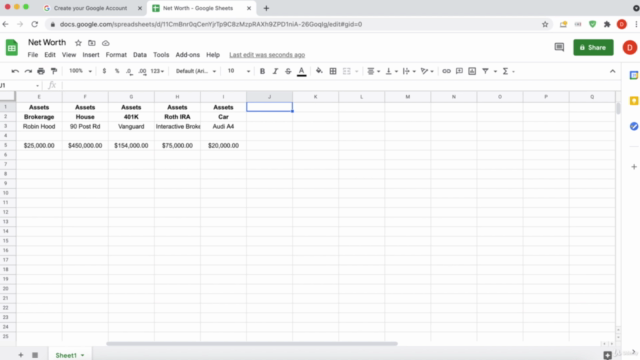Select cell containing $450,000.00
The height and width of the screenshot is (360, 640).
pyautogui.click(x=85, y=145)
